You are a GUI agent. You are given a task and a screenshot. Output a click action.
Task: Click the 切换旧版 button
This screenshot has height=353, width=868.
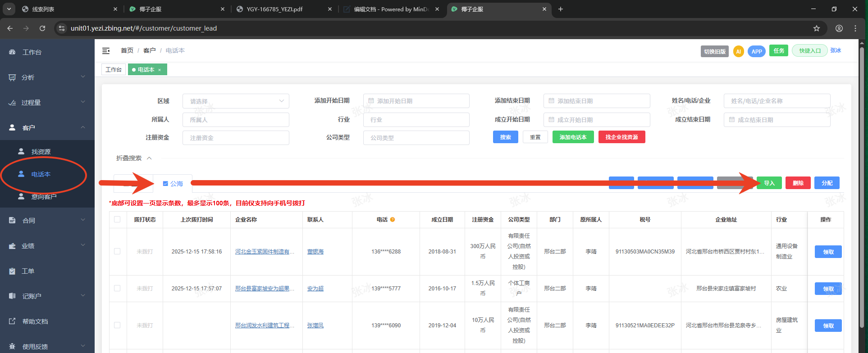click(x=714, y=51)
